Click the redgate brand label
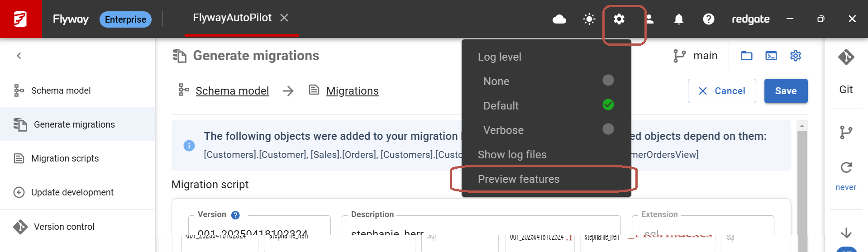868x252 pixels. [751, 19]
